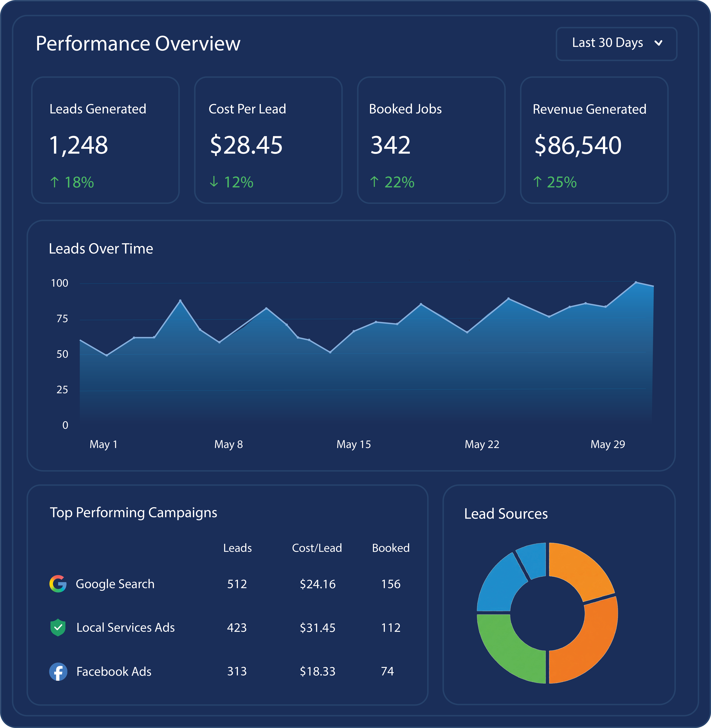The height and width of the screenshot is (728, 711).
Task: Click the 112 booked value
Action: pyautogui.click(x=391, y=628)
